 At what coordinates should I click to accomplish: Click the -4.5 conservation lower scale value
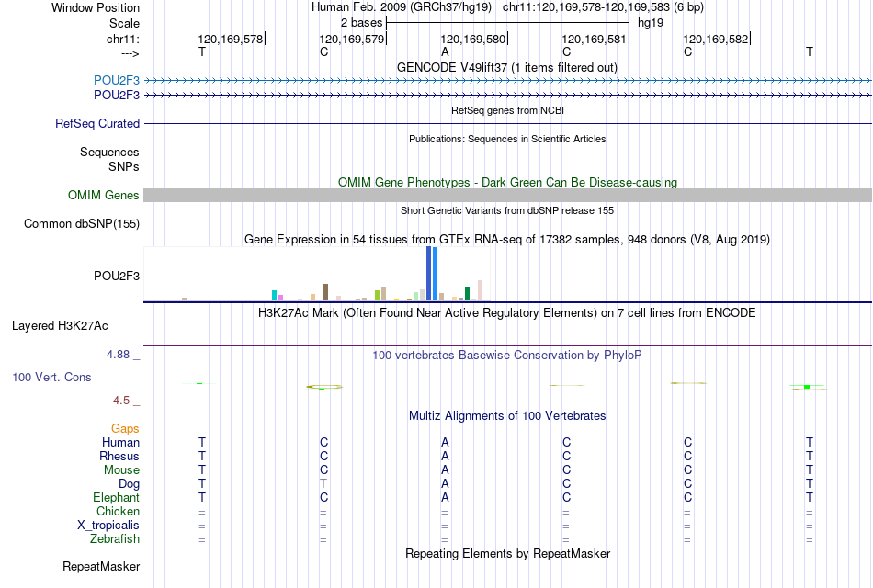(119, 401)
